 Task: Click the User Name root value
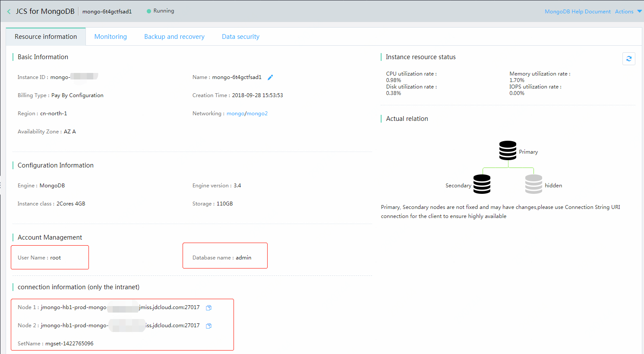click(x=56, y=258)
